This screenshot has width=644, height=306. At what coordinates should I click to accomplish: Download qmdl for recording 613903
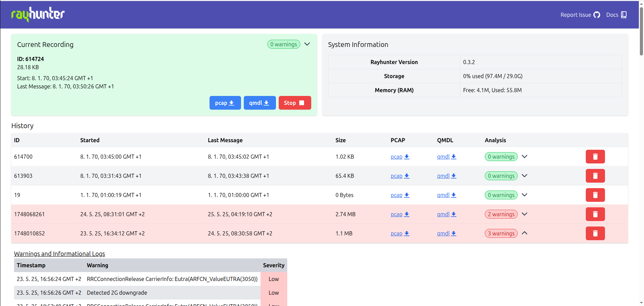(446, 176)
